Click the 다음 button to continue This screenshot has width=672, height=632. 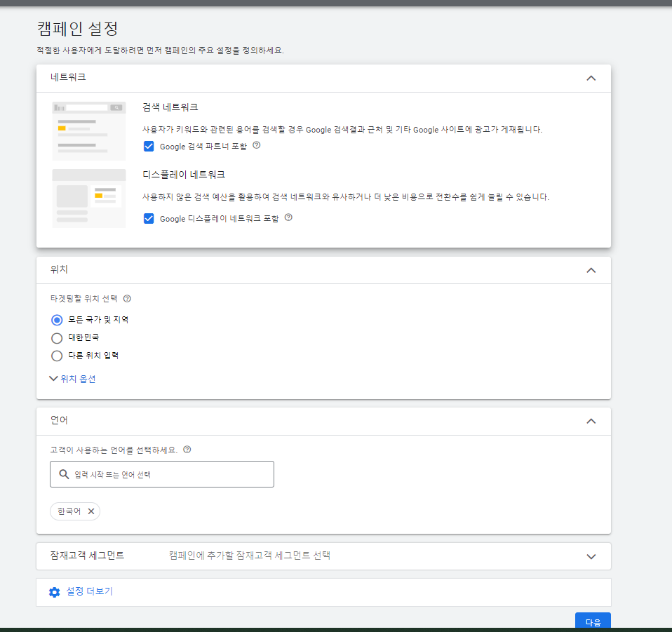click(x=593, y=621)
